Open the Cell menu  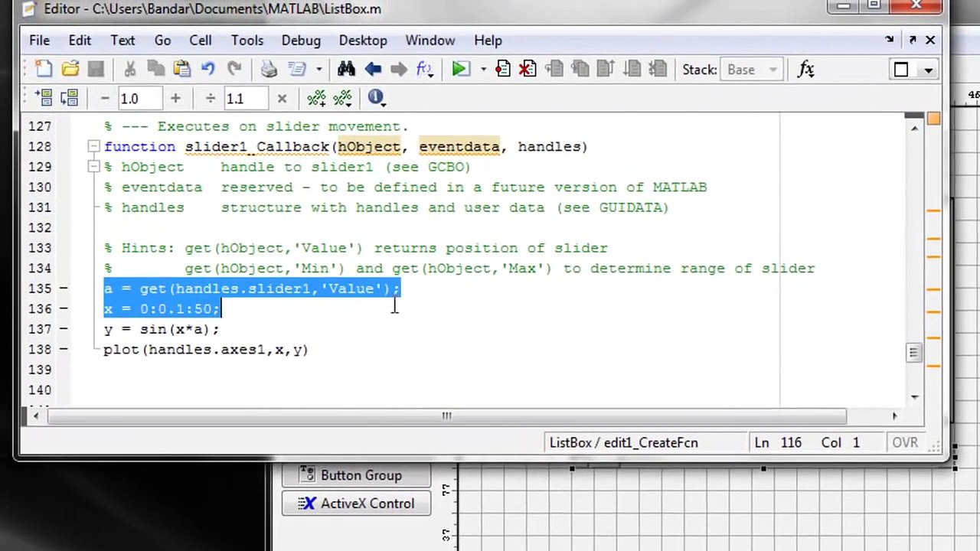(x=201, y=41)
